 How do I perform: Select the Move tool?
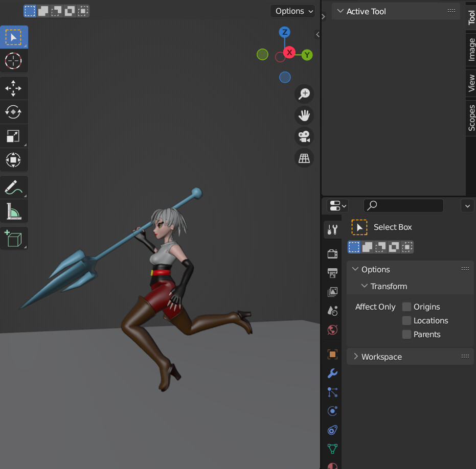point(14,88)
